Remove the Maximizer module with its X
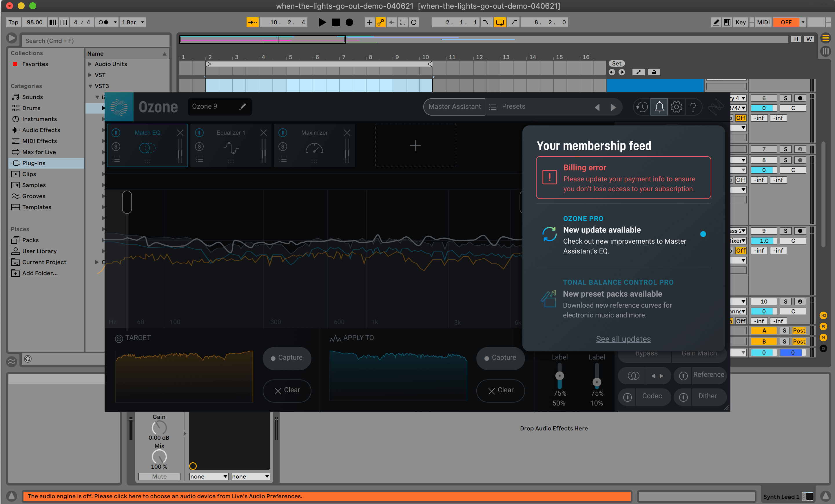Image resolution: width=835 pixels, height=504 pixels. (x=347, y=133)
